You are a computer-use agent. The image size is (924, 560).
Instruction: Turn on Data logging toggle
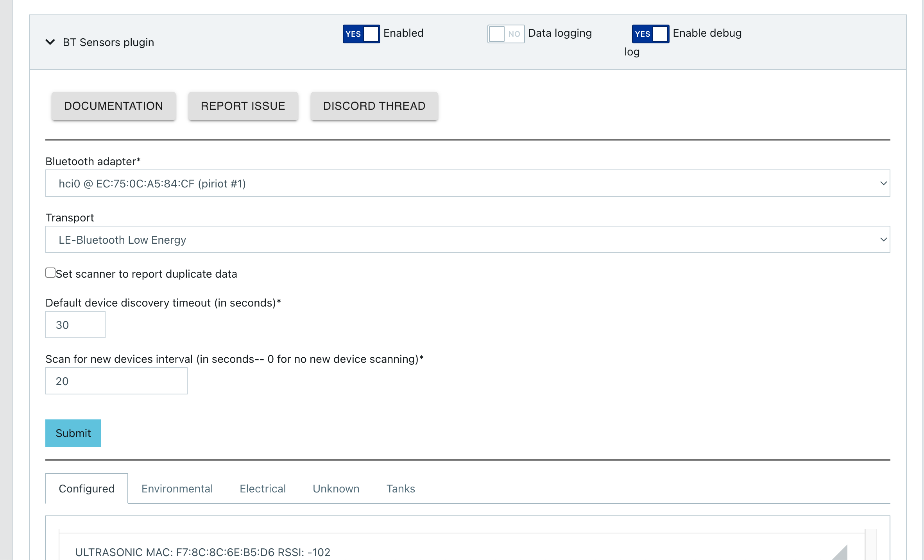506,34
